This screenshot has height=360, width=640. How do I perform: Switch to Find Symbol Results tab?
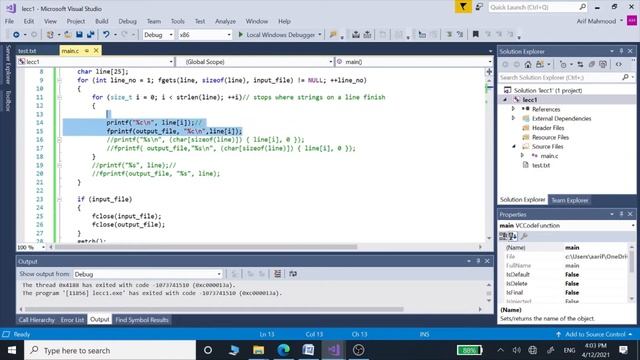click(x=142, y=320)
